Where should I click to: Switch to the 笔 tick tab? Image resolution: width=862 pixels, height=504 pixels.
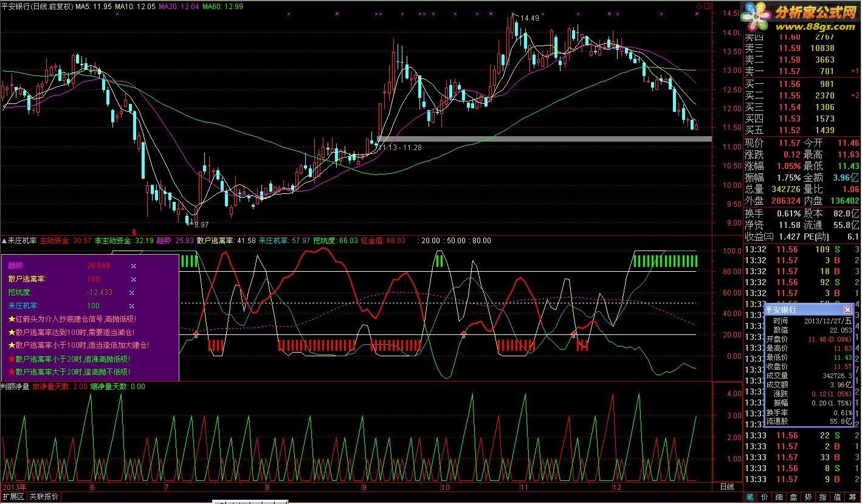click(750, 497)
